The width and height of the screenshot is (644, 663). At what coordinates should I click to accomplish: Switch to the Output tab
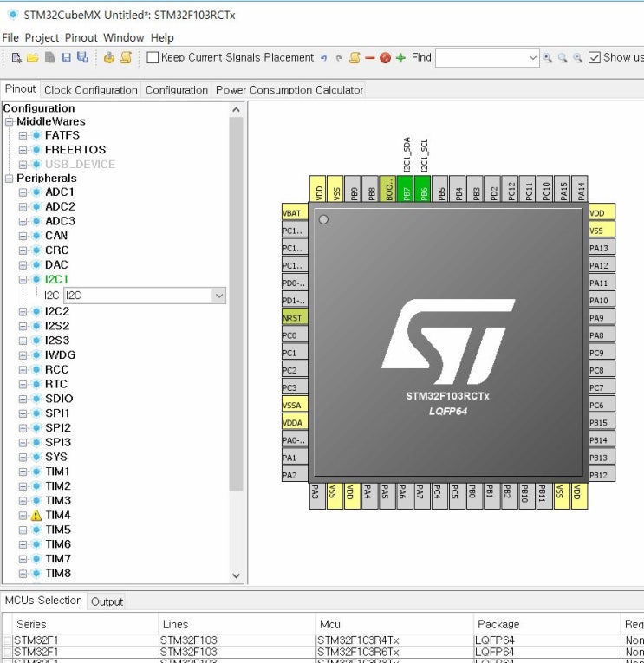point(107,601)
